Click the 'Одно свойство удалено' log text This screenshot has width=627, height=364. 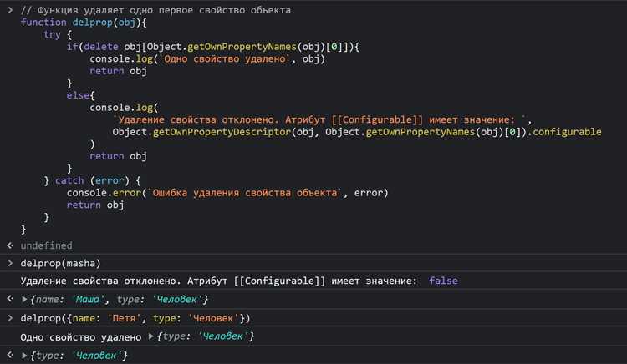[x=81, y=336]
